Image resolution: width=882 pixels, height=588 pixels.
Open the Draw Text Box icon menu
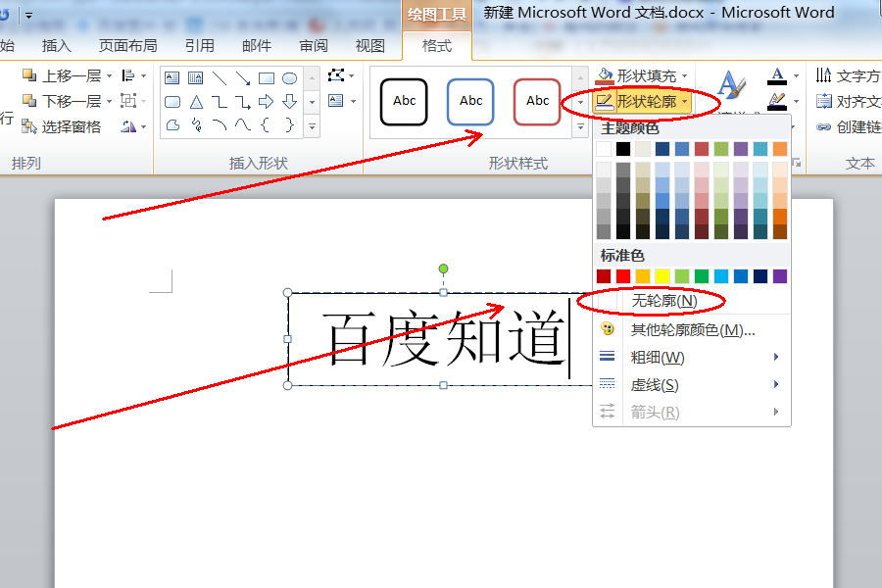(x=342, y=101)
